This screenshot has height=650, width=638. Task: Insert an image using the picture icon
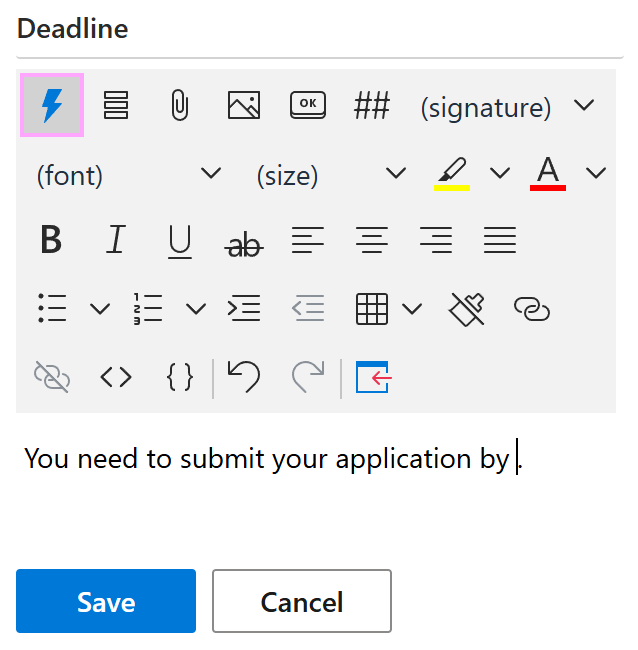(244, 105)
